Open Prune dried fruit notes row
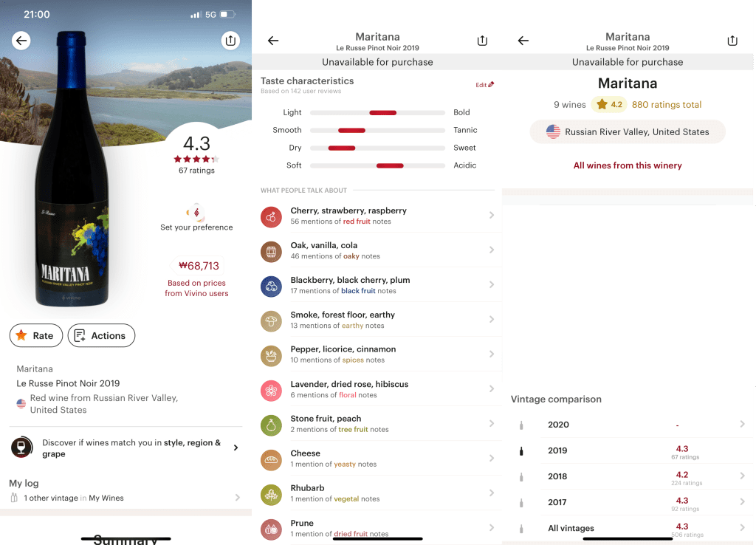This screenshot has height=545, width=756. point(377,527)
